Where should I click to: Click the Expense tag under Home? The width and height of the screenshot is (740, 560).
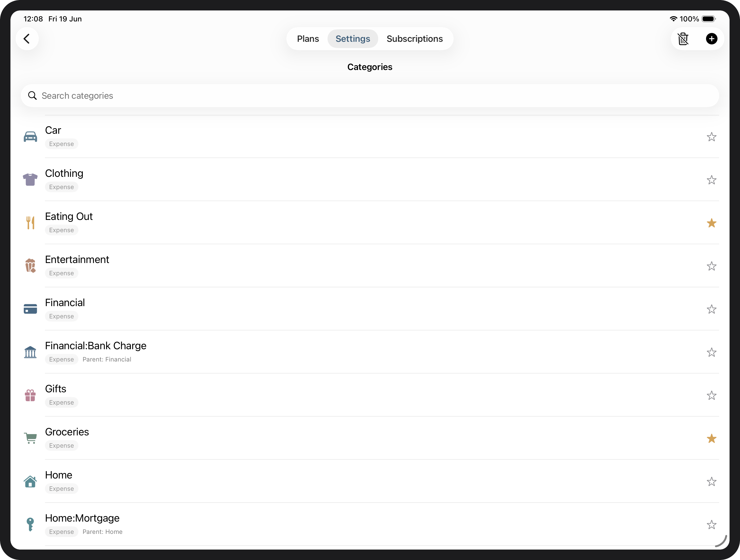pyautogui.click(x=62, y=489)
